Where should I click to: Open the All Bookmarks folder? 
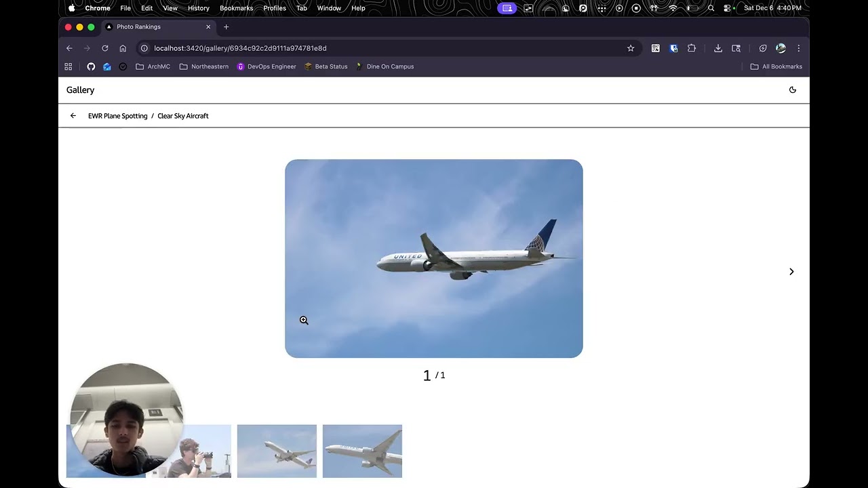click(x=776, y=66)
